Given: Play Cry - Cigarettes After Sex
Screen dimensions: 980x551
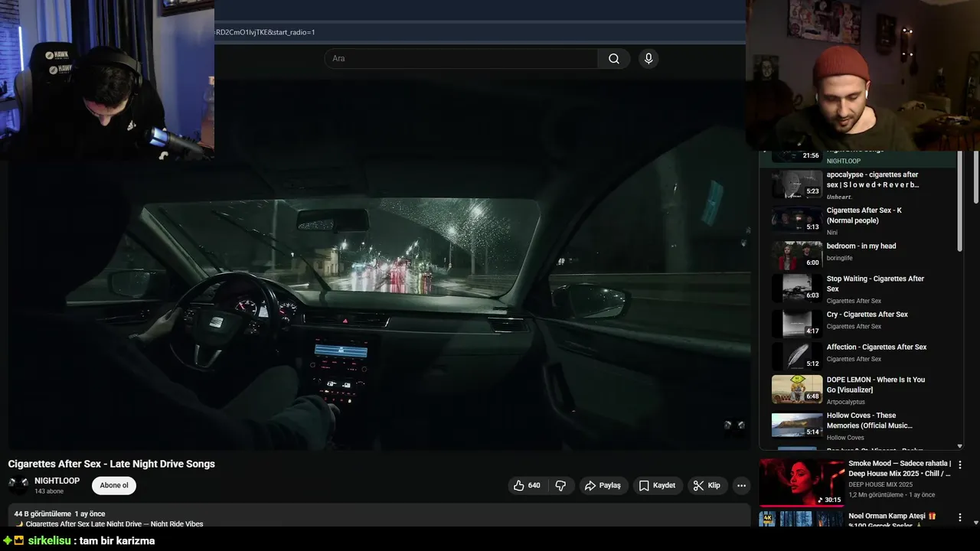Looking at the screenshot, I should pyautogui.click(x=867, y=315).
